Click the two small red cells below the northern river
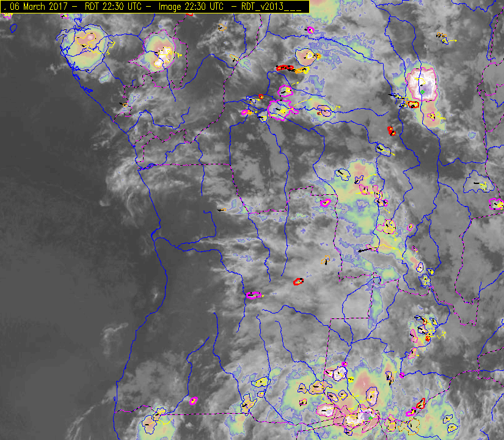 pyautogui.click(x=392, y=130)
